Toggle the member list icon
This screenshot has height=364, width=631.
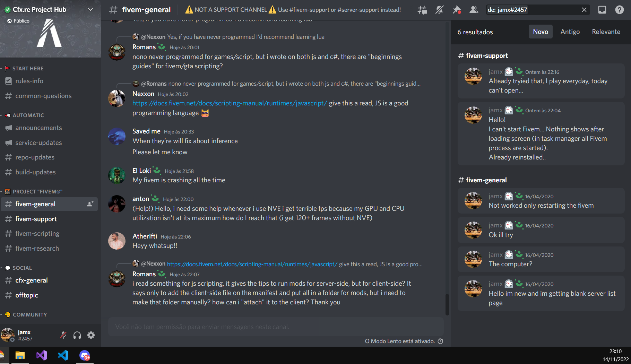click(x=474, y=10)
